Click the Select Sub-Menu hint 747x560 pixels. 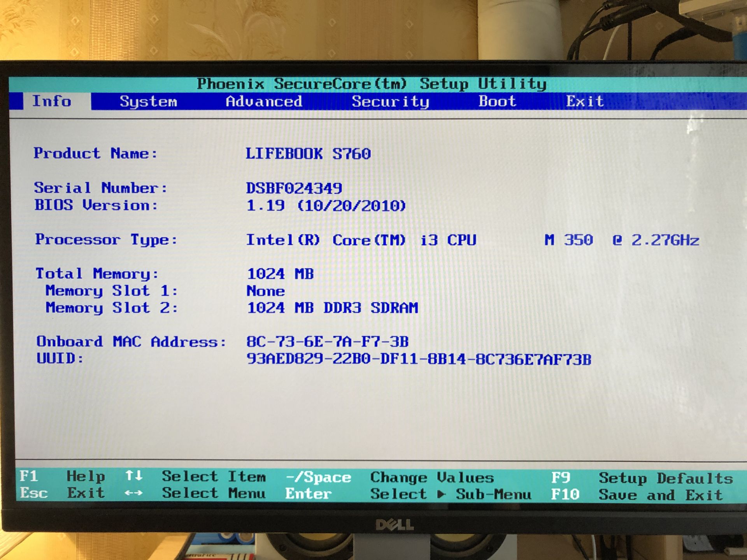451,494
